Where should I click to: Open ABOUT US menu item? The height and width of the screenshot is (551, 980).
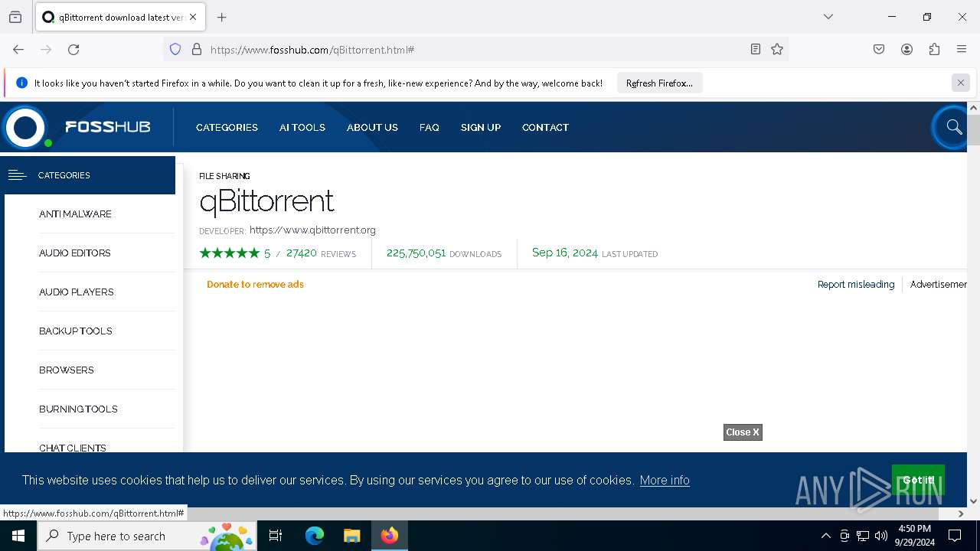pos(372,128)
